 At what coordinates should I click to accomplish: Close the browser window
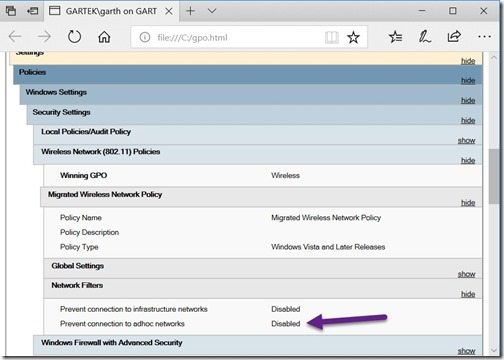click(484, 11)
